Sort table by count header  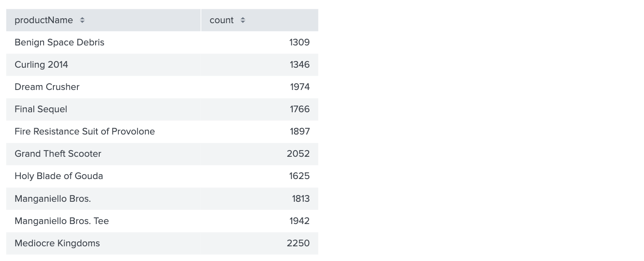[x=221, y=20]
